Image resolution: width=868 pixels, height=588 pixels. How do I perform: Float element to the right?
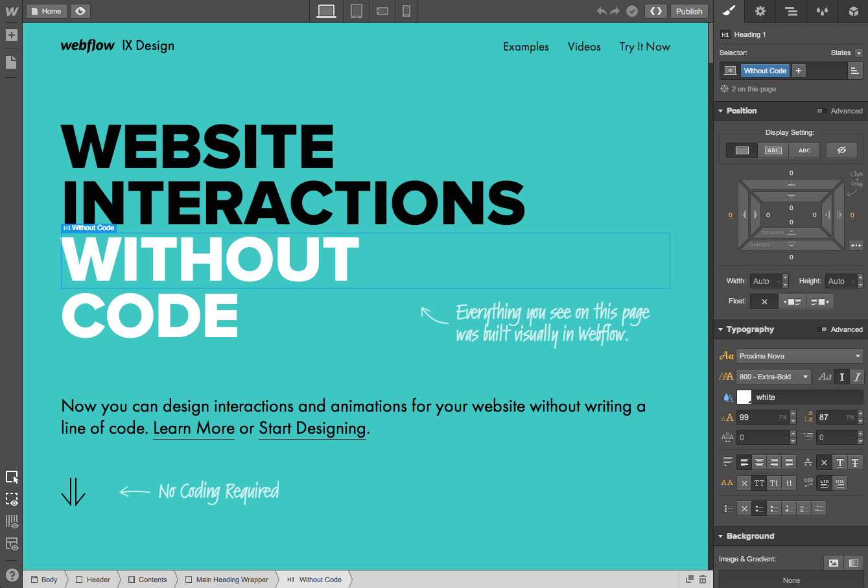pyautogui.click(x=820, y=301)
